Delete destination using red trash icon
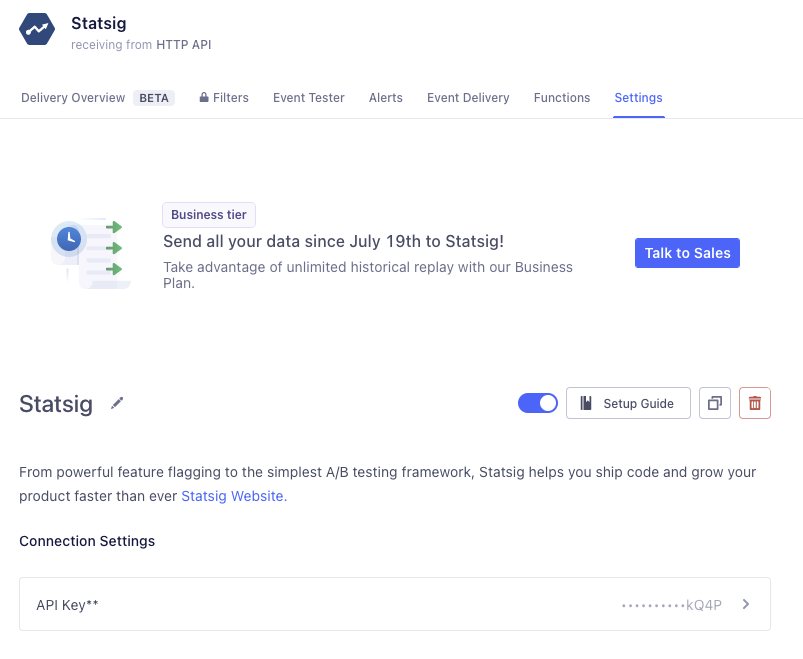 755,403
